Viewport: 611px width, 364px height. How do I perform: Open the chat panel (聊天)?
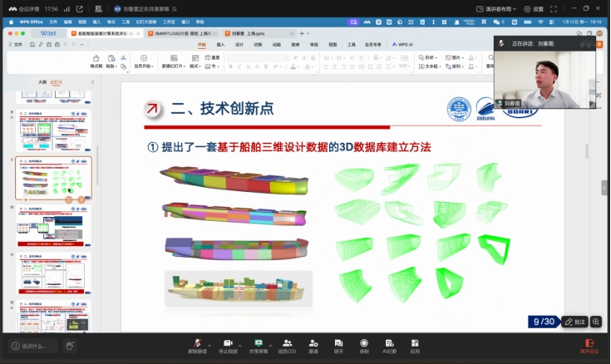(338, 342)
